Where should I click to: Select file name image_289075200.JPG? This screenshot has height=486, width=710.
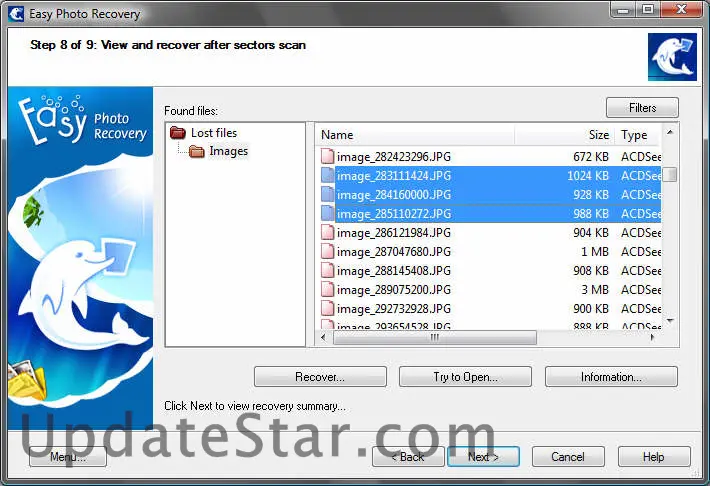click(x=393, y=290)
